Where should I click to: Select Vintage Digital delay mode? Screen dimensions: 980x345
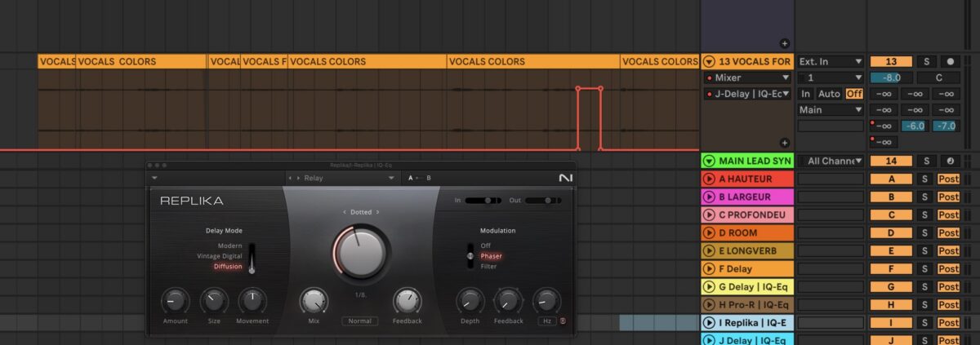click(220, 255)
